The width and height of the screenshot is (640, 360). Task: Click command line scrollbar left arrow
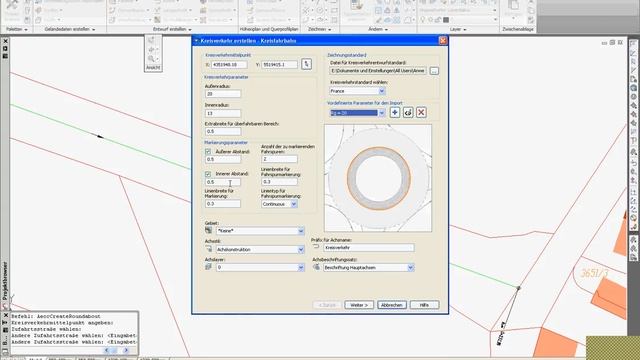click(x=107, y=350)
